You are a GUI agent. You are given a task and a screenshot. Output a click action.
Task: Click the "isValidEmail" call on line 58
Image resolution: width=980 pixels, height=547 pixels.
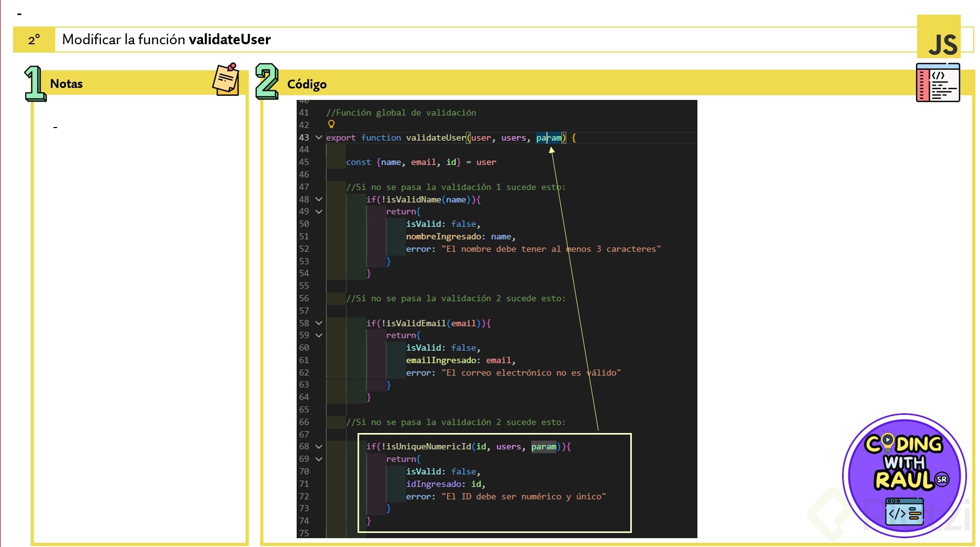pyautogui.click(x=416, y=324)
